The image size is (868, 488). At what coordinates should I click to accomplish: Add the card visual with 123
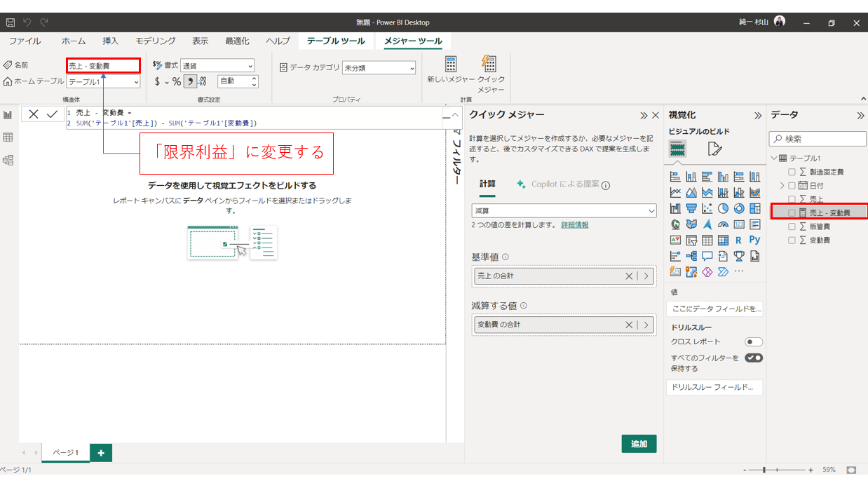pos(739,224)
